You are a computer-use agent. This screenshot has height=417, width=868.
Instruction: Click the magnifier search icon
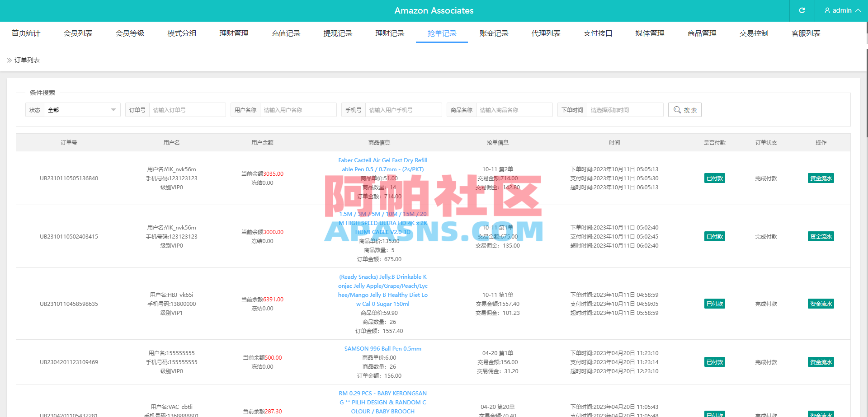pos(677,109)
